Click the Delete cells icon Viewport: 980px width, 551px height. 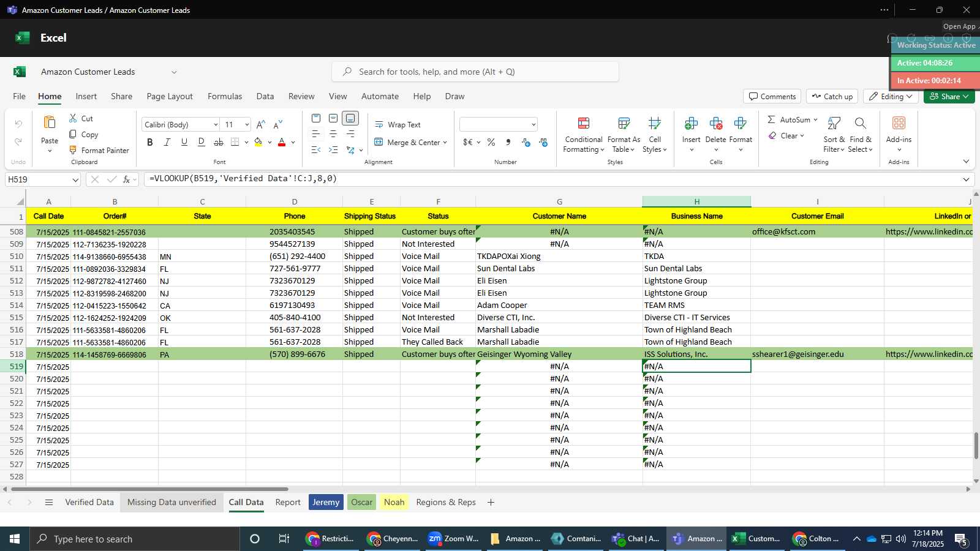click(715, 124)
